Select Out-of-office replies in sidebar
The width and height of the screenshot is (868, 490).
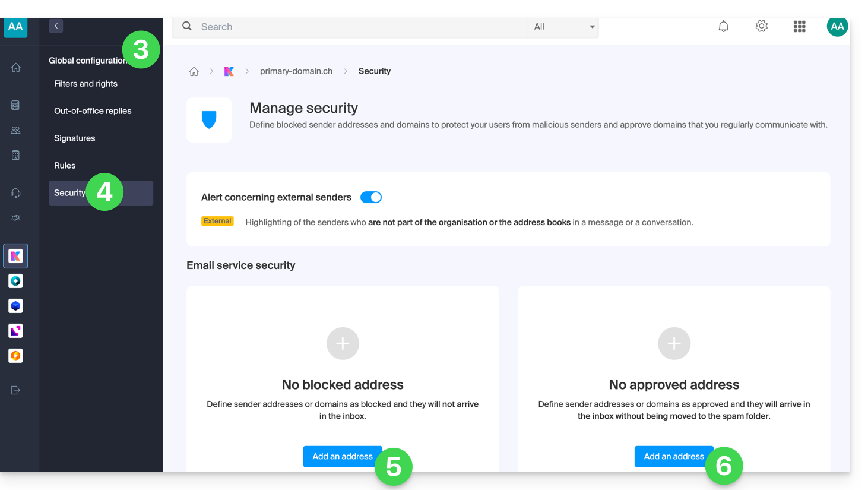93,111
